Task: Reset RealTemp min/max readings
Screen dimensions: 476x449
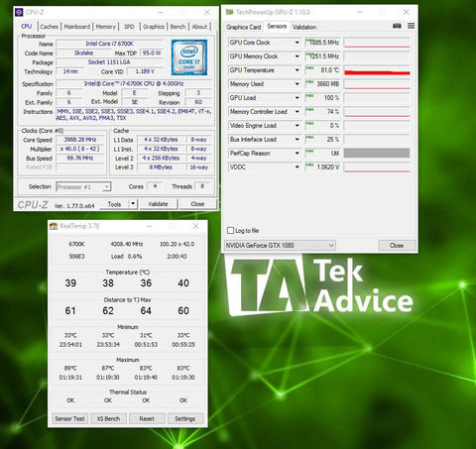Action: (x=147, y=418)
